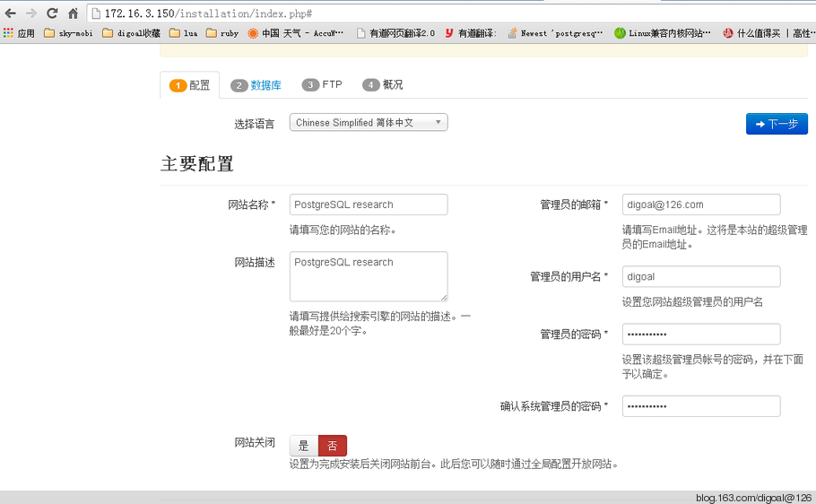This screenshot has height=504, width=816.
Task: Open the cut-off 高性 bookmark
Action: [x=803, y=33]
